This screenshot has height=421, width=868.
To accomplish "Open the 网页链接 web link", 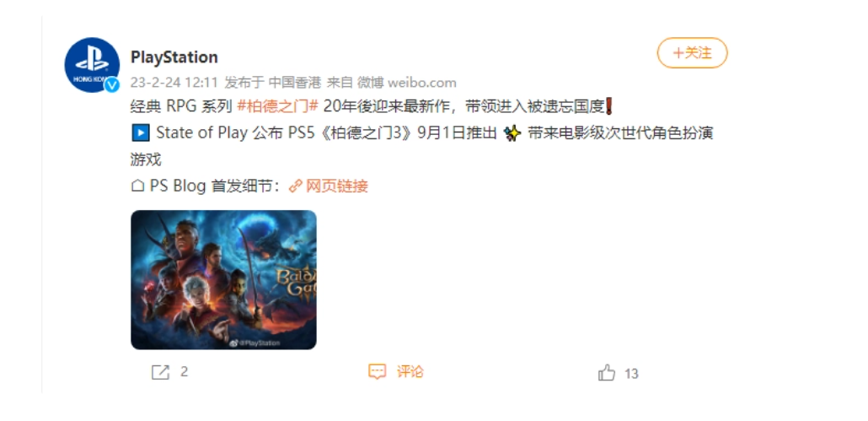I will click(x=336, y=186).
